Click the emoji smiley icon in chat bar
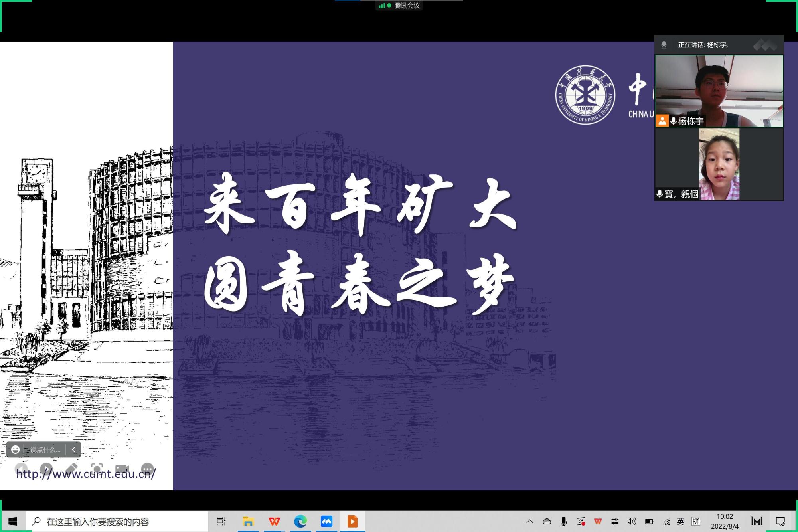Viewport: 798px width, 532px height. (15, 450)
